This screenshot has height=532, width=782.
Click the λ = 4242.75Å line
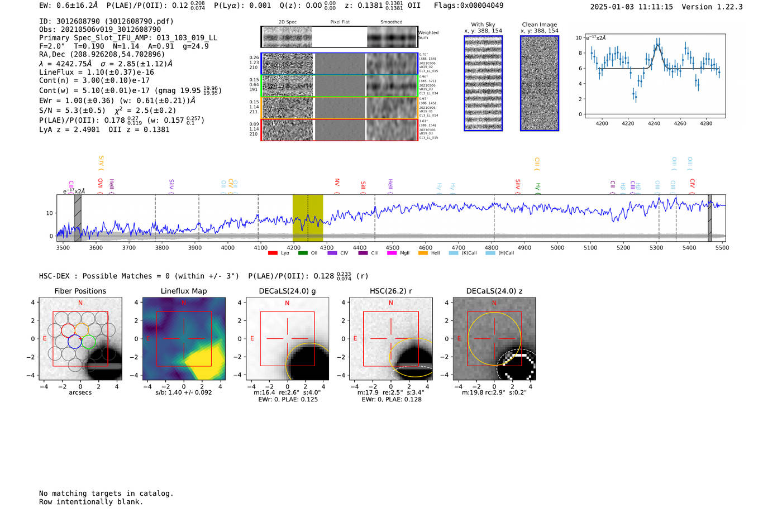(106, 64)
